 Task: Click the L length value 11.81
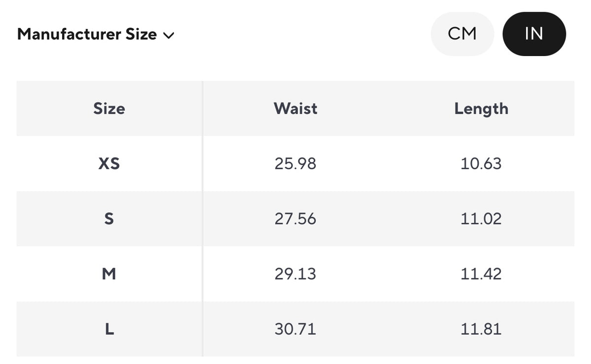point(481,329)
